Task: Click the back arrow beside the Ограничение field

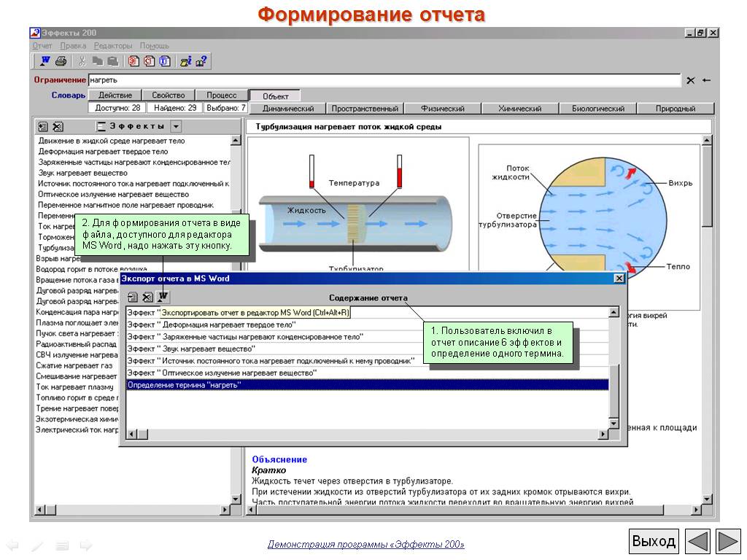Action: (706, 80)
